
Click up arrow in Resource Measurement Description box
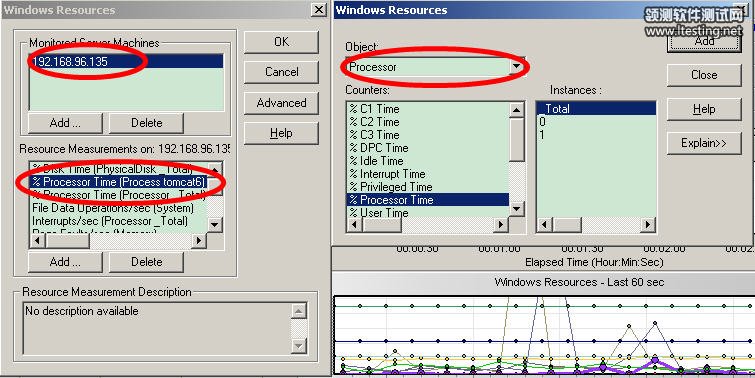click(299, 311)
